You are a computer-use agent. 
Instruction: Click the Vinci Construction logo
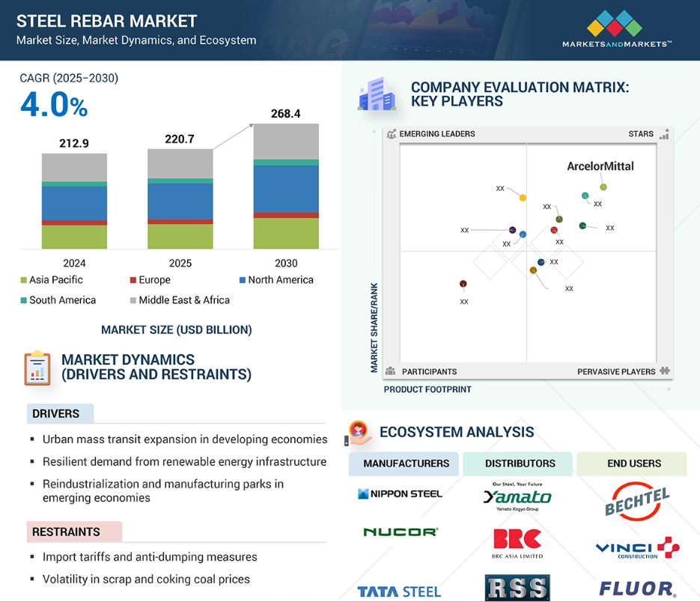[638, 547]
